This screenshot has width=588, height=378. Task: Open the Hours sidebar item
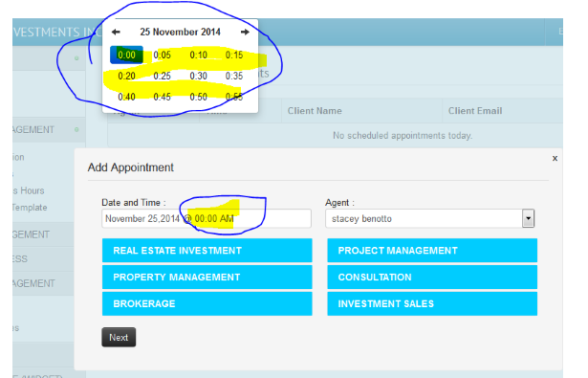28,190
